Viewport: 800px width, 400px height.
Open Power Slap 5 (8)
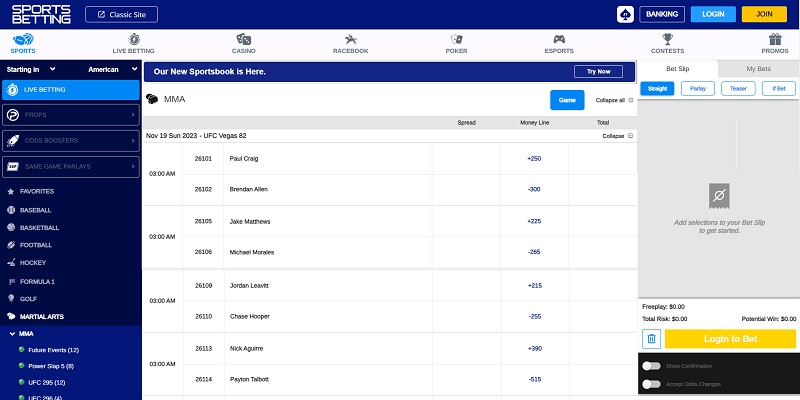point(51,366)
